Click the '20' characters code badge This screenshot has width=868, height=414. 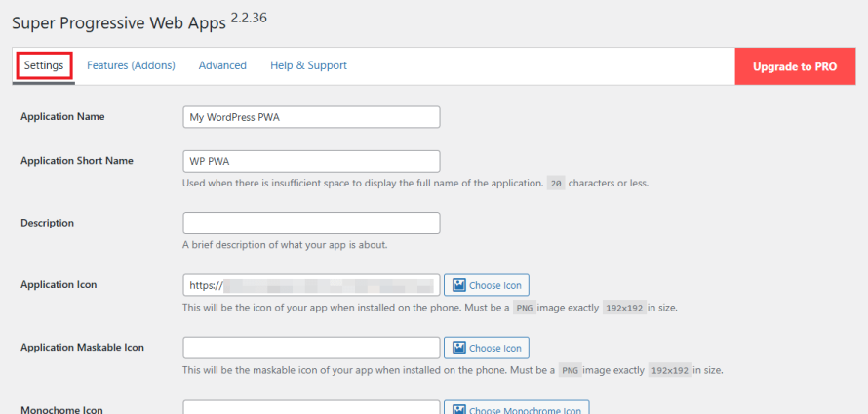click(556, 184)
